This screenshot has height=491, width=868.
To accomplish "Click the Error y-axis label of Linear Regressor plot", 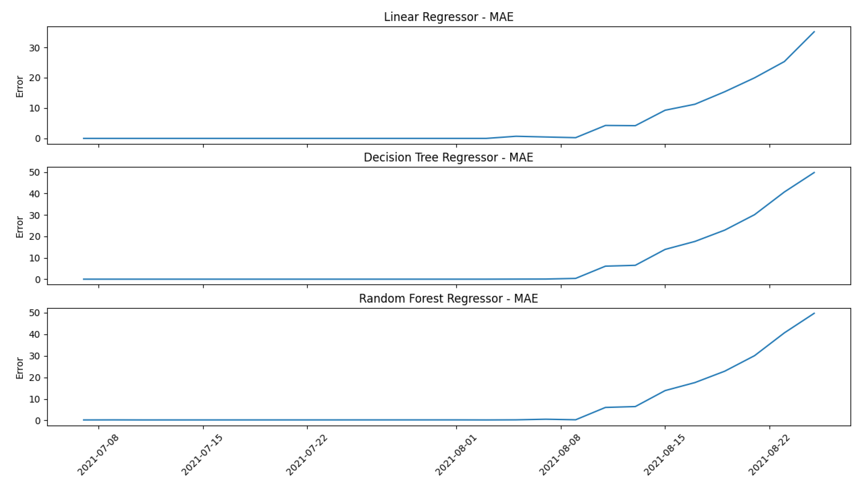I will coord(20,87).
